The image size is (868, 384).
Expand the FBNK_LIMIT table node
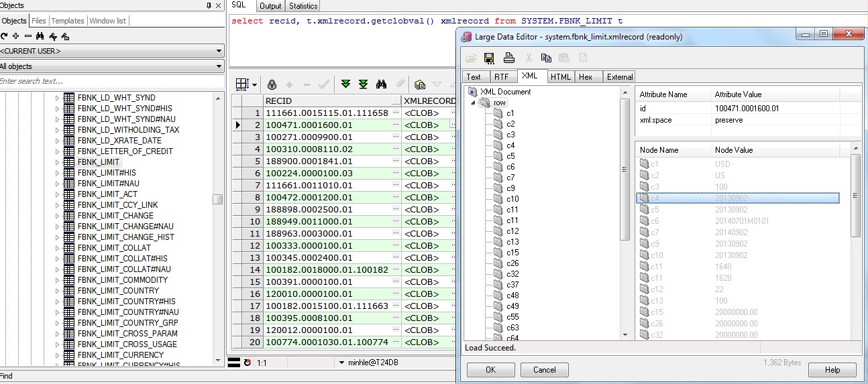(57, 162)
